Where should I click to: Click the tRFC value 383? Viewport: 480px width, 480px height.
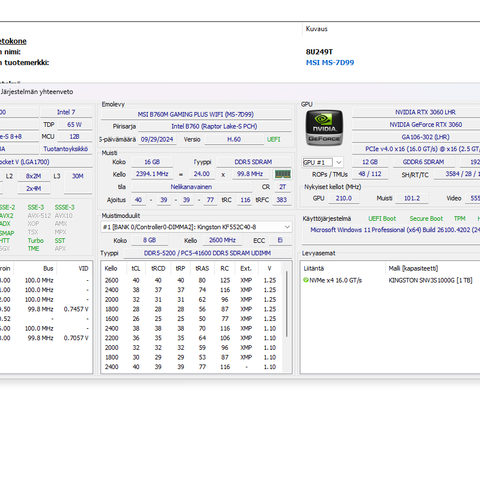(x=281, y=200)
